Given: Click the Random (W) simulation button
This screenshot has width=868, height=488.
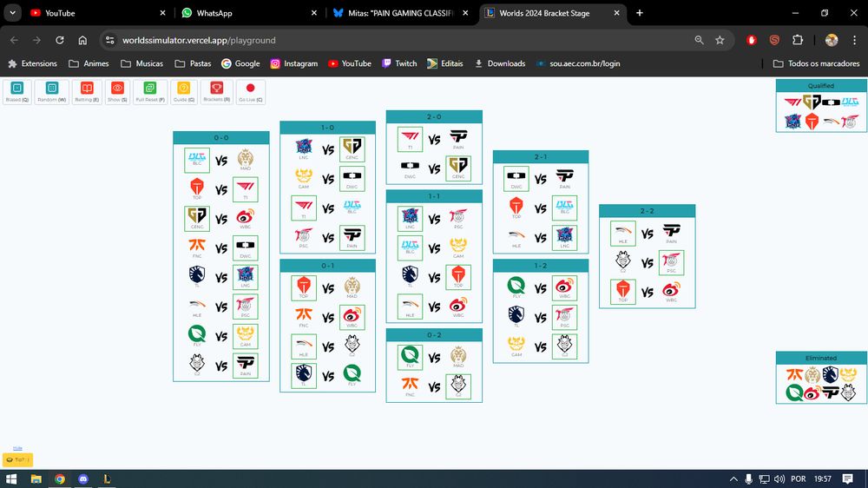Looking at the screenshot, I should click(x=52, y=92).
